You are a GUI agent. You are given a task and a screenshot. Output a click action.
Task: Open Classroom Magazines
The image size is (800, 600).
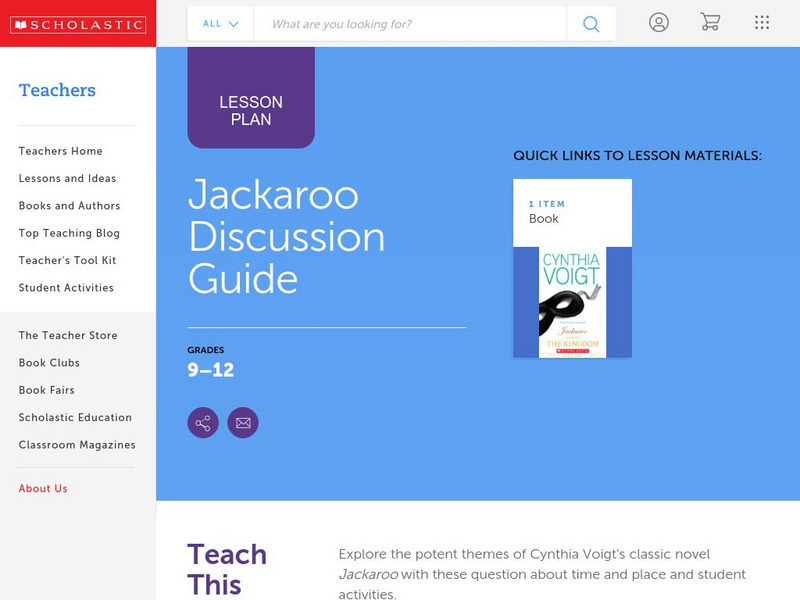(76, 444)
